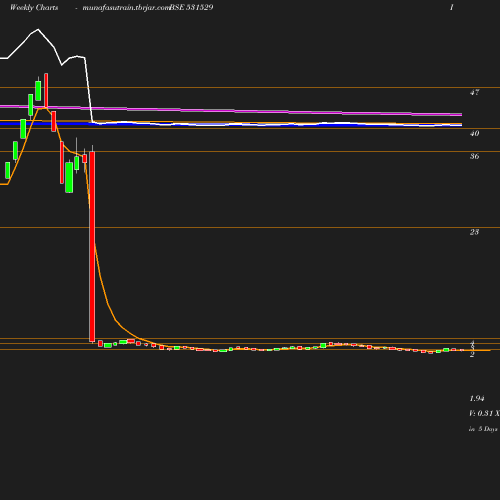
Task: Click the price axis label "23"
Action: (x=474, y=232)
